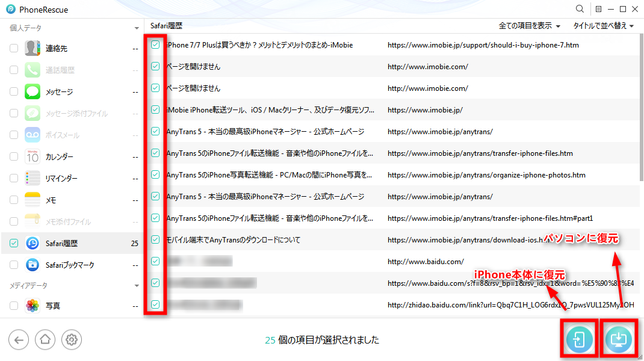Click the iMobie iPhone転送ツール title row
Screen dimensions: 644x361
(x=270, y=110)
